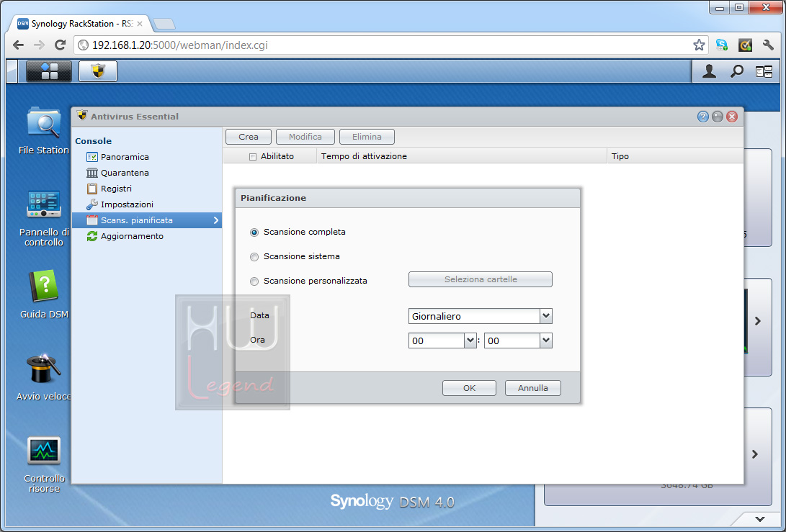786x532 pixels.
Task: Open the Data frequency dropdown arrow
Action: coord(546,316)
